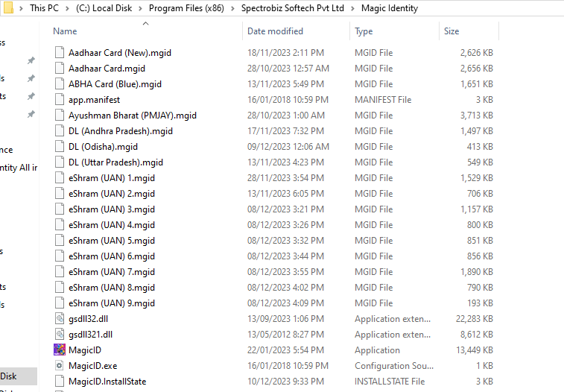Click the MagicID.InstallState file icon
This screenshot has width=564, height=392.
pyautogui.click(x=60, y=382)
